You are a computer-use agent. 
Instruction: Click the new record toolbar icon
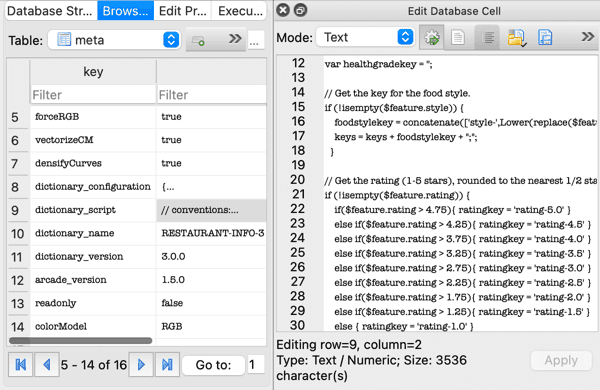coord(198,40)
